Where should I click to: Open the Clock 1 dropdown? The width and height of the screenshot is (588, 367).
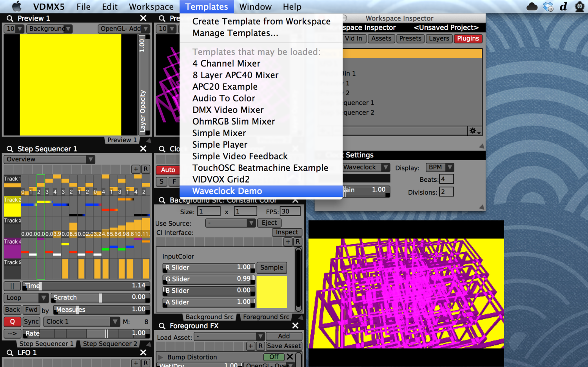[81, 322]
